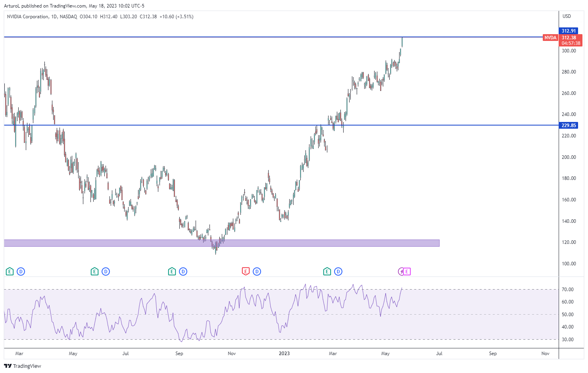Click the bold '2023' time axis label
The width and height of the screenshot is (588, 373).
click(284, 354)
